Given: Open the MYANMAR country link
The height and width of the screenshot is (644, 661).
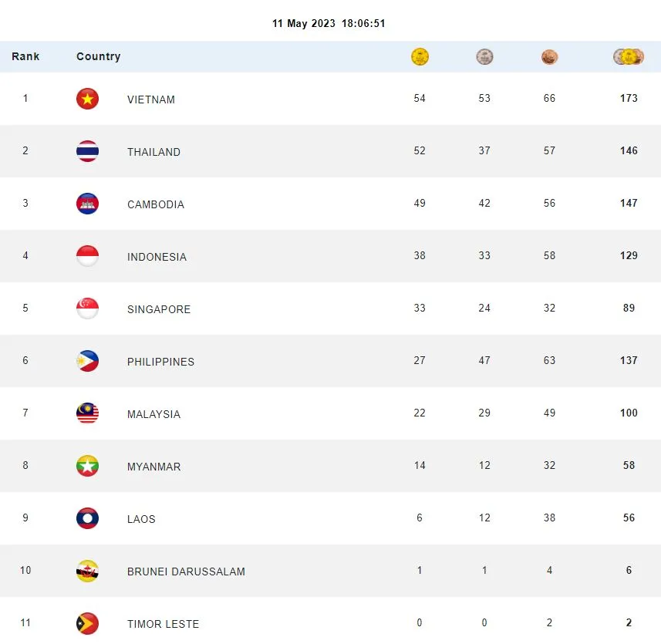Looking at the screenshot, I should tap(153, 467).
